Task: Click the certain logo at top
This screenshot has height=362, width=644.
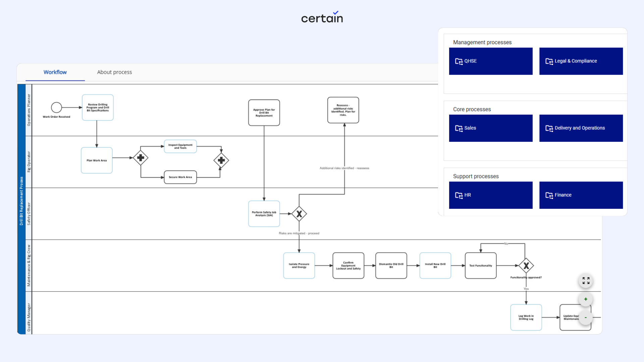Action: click(322, 17)
